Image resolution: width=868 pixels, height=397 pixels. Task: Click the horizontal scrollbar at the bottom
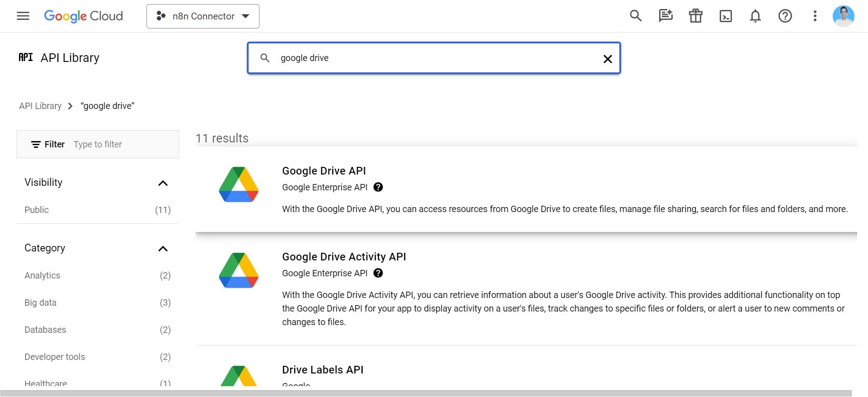pyautogui.click(x=426, y=393)
